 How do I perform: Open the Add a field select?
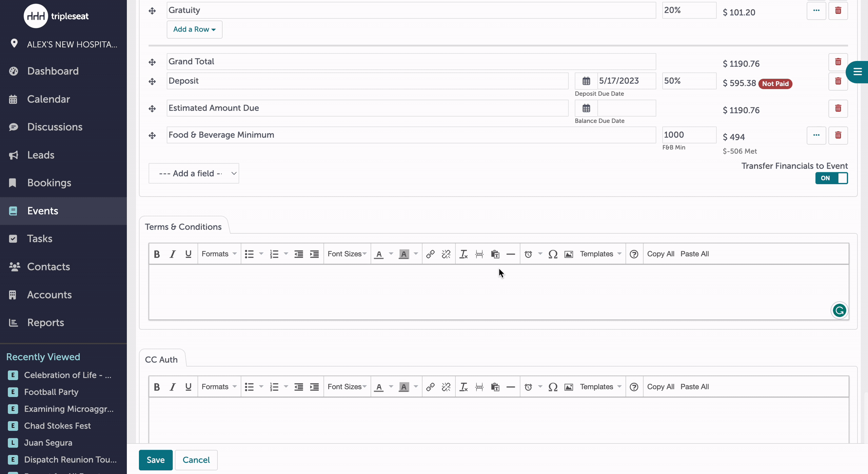[x=194, y=173]
